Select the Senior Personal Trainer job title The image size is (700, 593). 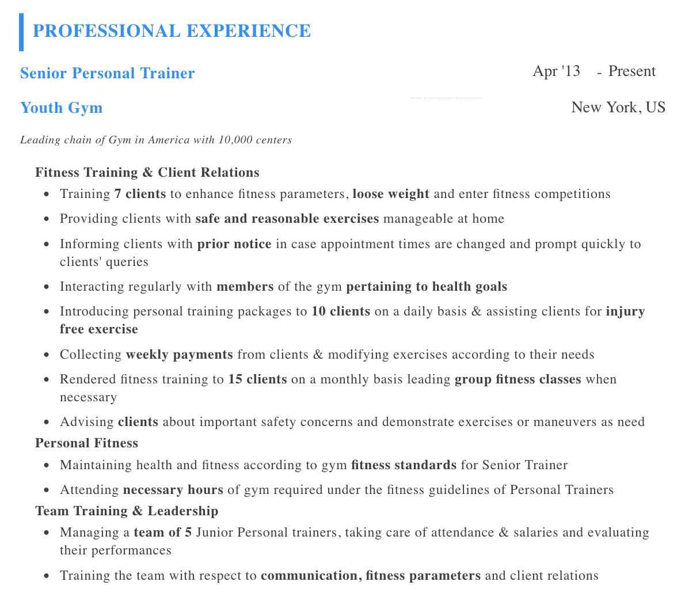coord(108,73)
